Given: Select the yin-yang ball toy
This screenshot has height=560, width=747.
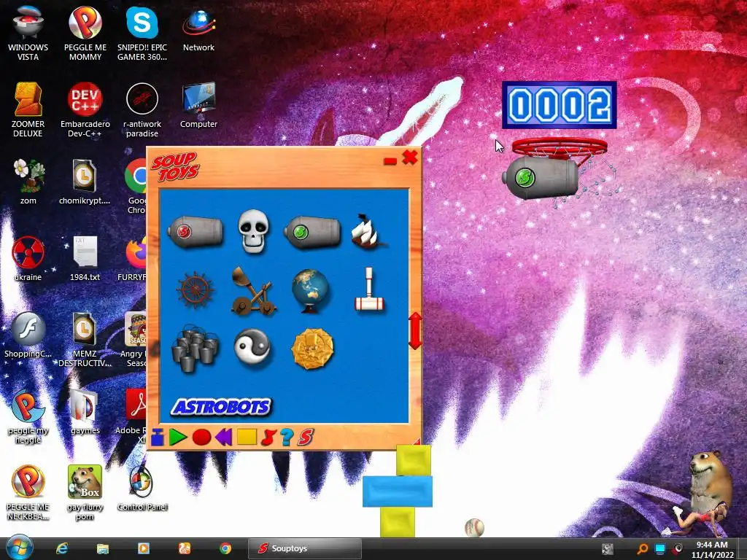Looking at the screenshot, I should [x=252, y=346].
